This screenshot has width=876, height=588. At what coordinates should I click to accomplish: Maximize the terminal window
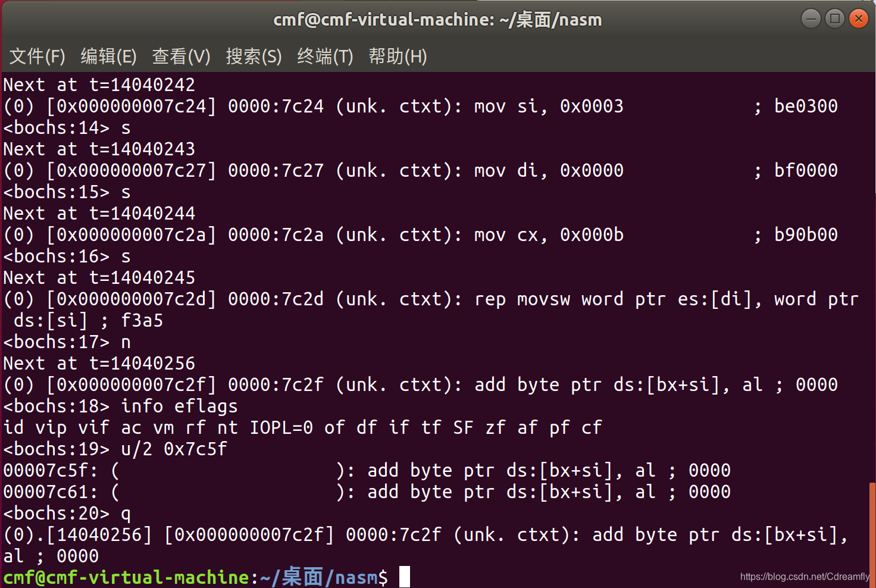click(x=835, y=19)
